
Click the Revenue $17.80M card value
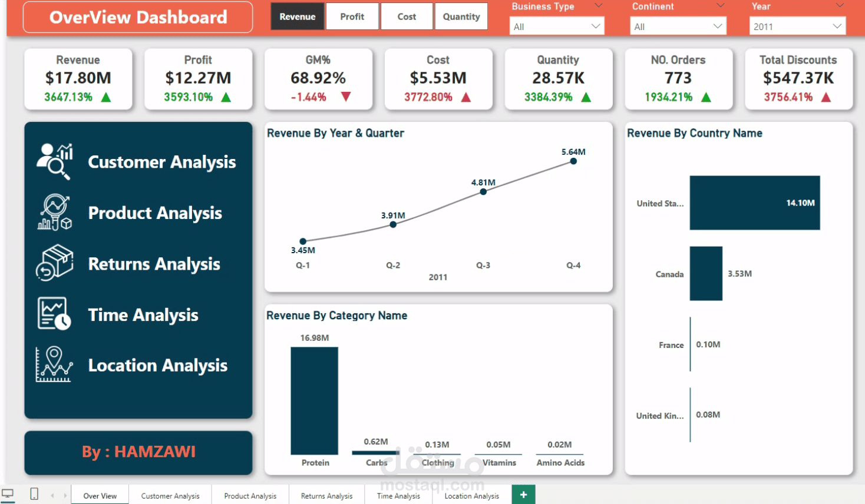tap(78, 78)
